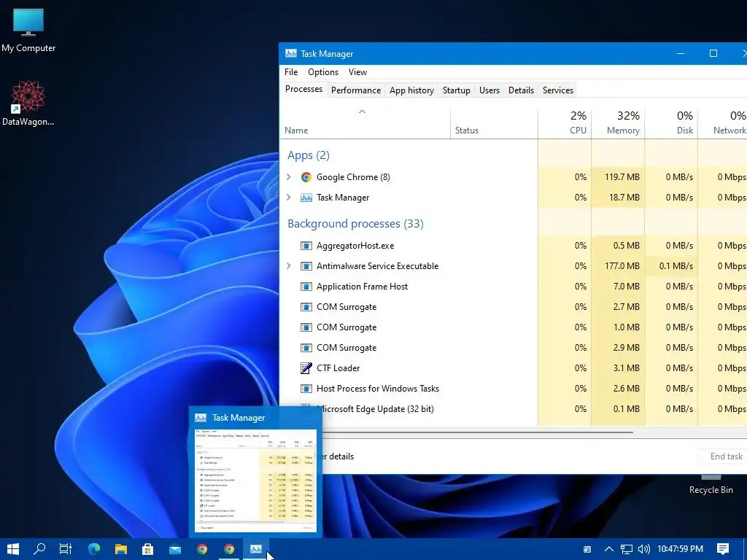Click sort arrow above Name column

(x=362, y=112)
